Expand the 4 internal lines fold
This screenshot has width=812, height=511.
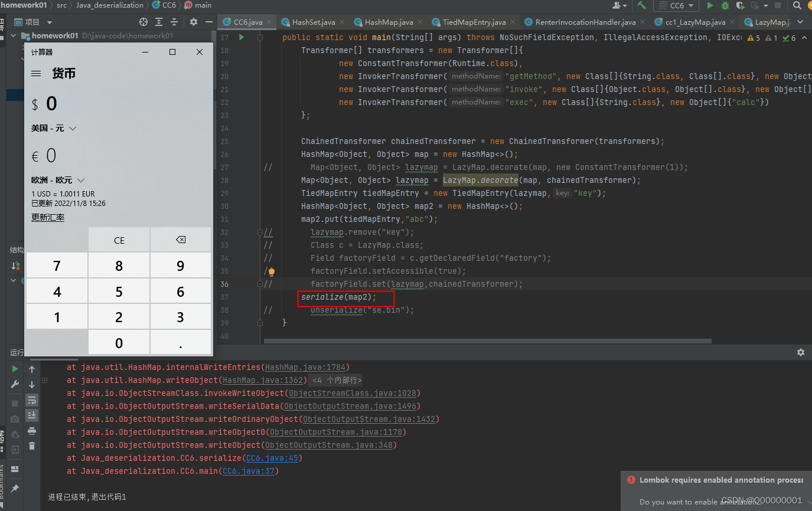click(x=337, y=381)
